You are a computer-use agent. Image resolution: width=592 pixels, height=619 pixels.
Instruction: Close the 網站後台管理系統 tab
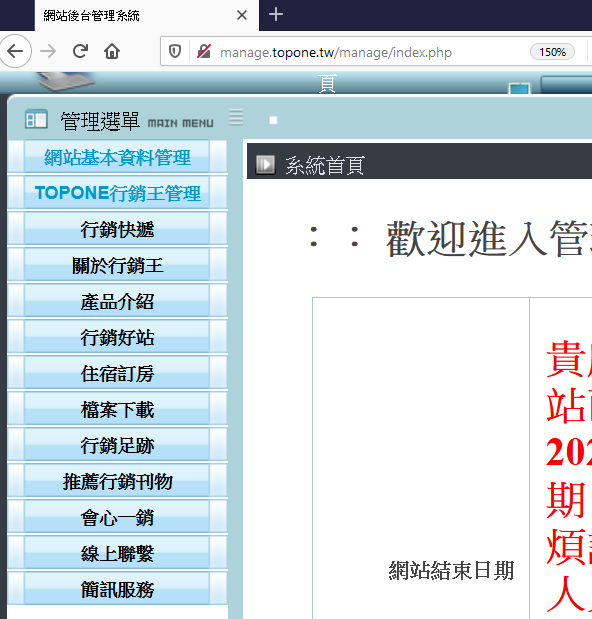242,15
